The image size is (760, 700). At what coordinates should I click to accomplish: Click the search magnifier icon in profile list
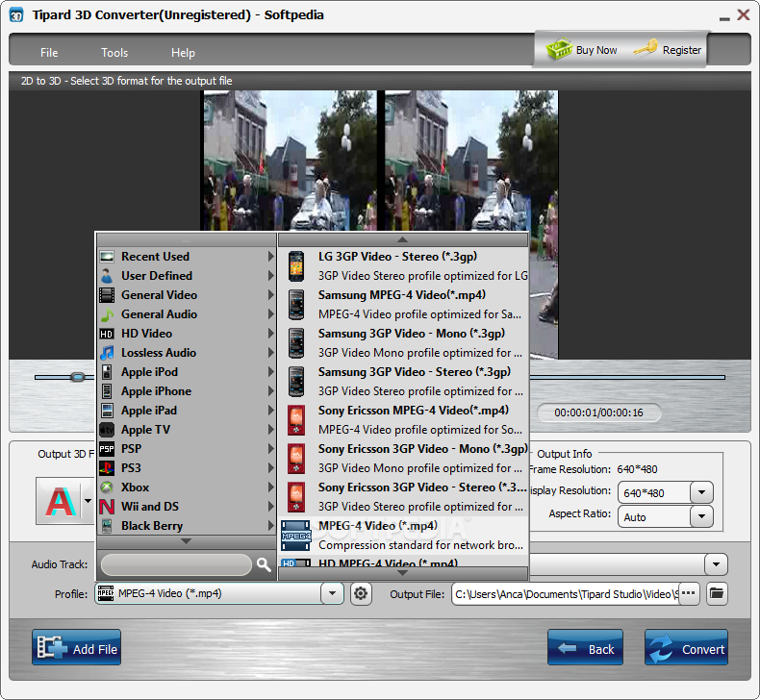(264, 564)
